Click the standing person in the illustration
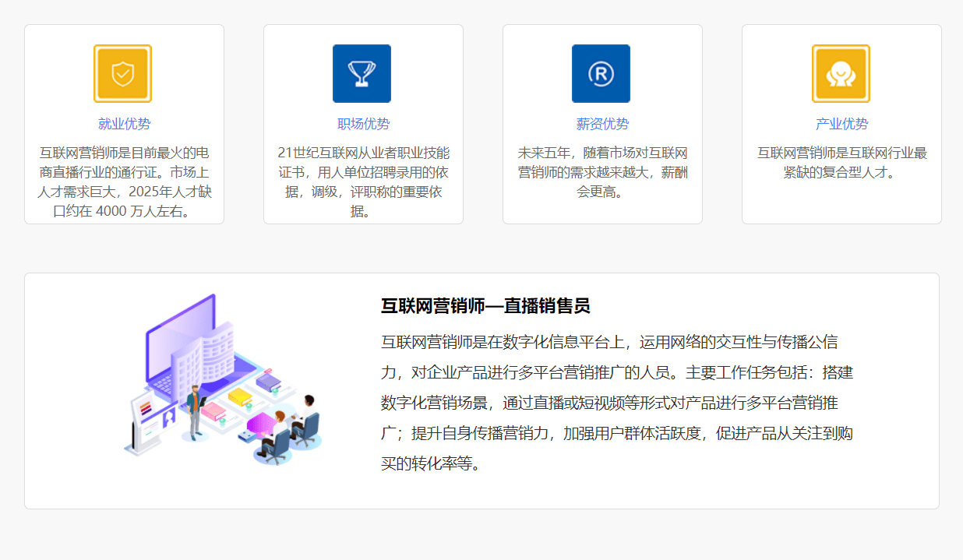963x560 pixels. point(194,410)
